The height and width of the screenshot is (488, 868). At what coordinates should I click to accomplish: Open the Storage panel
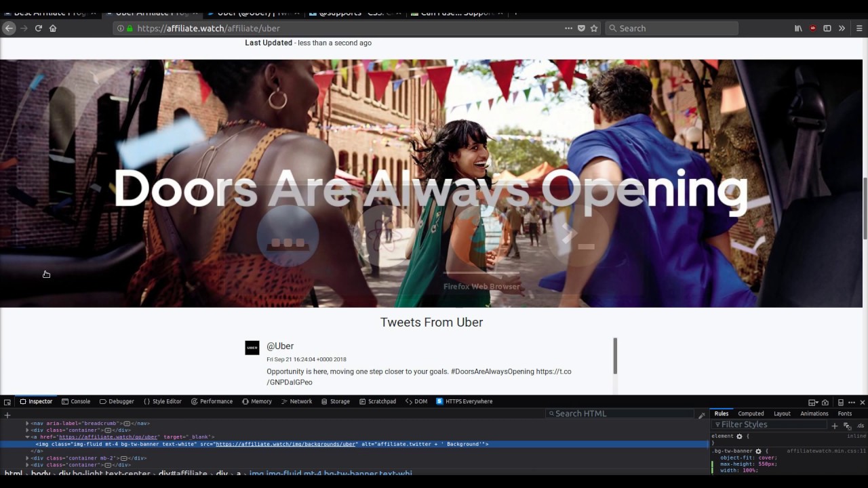tap(335, 402)
